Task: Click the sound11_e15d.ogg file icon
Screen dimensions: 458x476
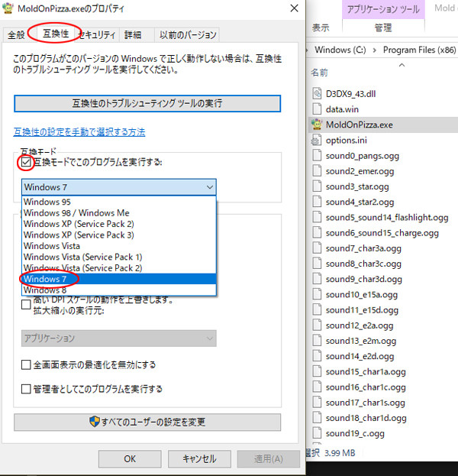Action: click(x=317, y=310)
